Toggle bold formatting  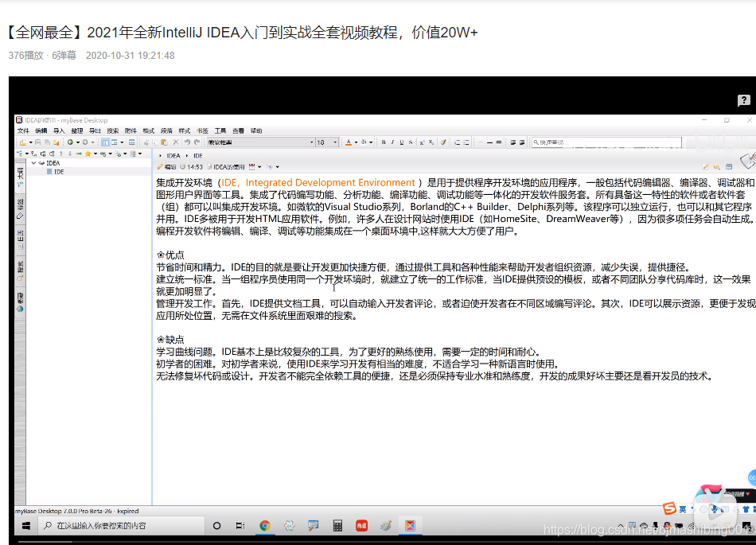coord(384,142)
